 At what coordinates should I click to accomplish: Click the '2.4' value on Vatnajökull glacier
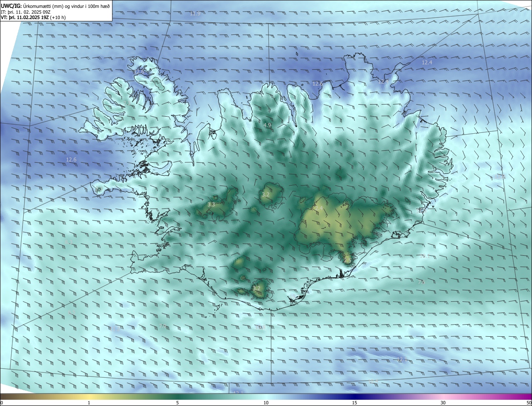coord(318,208)
